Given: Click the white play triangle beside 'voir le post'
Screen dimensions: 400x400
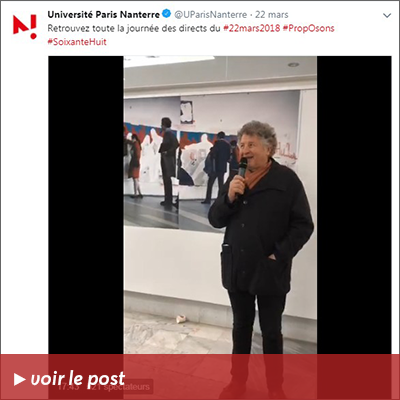Looking at the screenshot, I should click(20, 379).
